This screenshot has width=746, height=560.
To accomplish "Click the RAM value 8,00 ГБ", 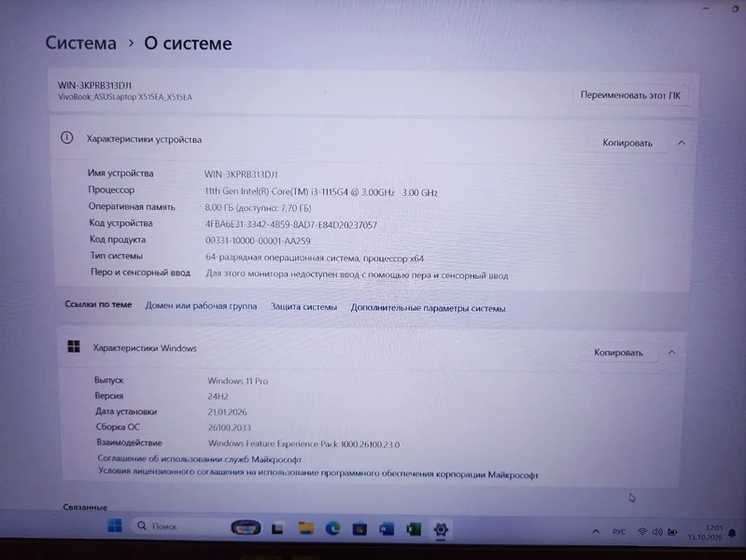I will tap(258, 208).
